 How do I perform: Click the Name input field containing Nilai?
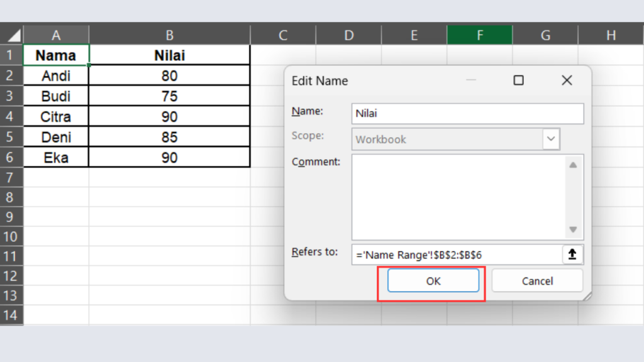(467, 114)
